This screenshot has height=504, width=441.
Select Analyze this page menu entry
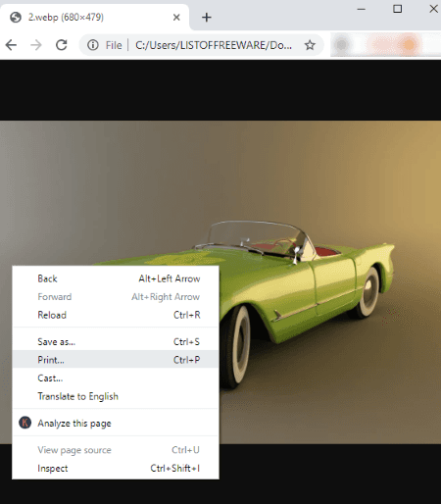coord(116,424)
